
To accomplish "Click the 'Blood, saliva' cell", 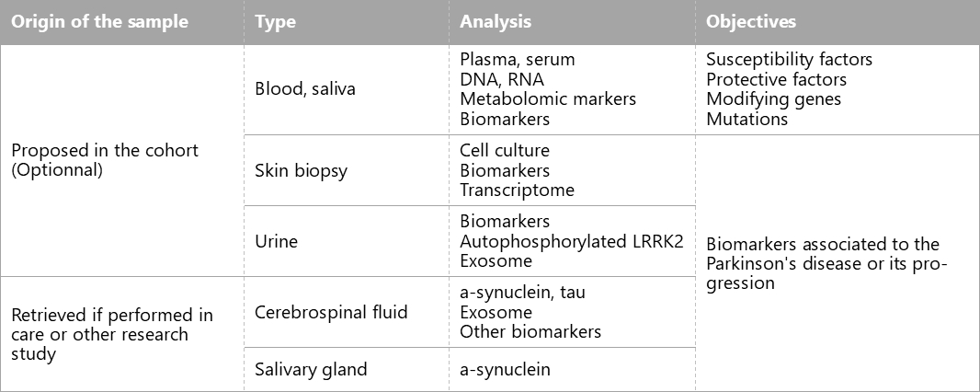I will click(305, 89).
